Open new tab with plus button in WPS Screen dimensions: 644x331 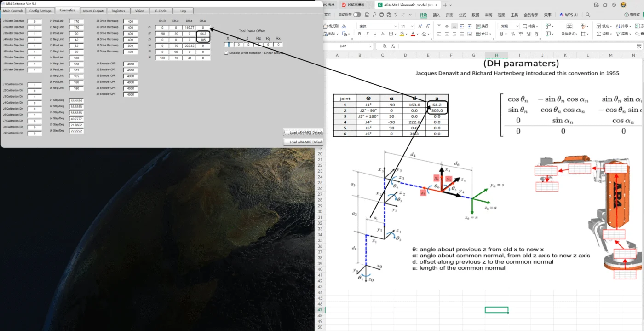445,5
